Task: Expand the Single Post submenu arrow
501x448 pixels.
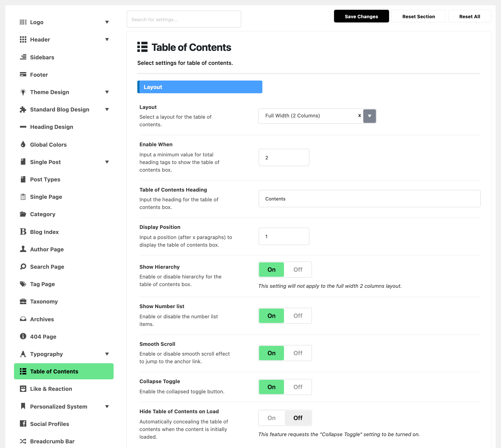Action: pyautogui.click(x=107, y=162)
